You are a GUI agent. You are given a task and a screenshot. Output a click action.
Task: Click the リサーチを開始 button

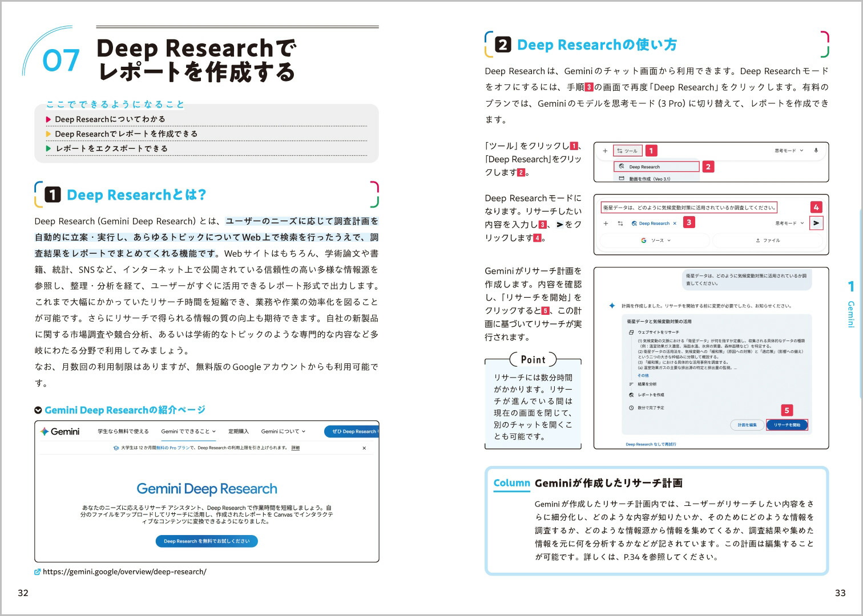(x=787, y=425)
